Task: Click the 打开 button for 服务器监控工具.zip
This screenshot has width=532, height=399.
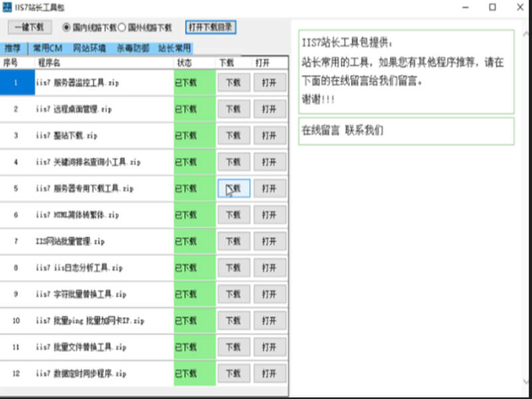Action: (x=270, y=82)
